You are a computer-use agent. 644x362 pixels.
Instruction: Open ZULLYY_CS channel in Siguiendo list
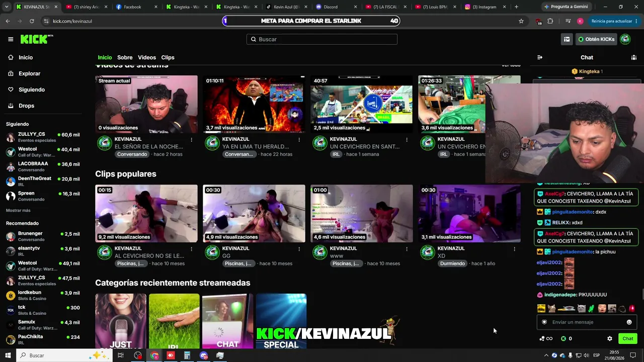[43, 137]
